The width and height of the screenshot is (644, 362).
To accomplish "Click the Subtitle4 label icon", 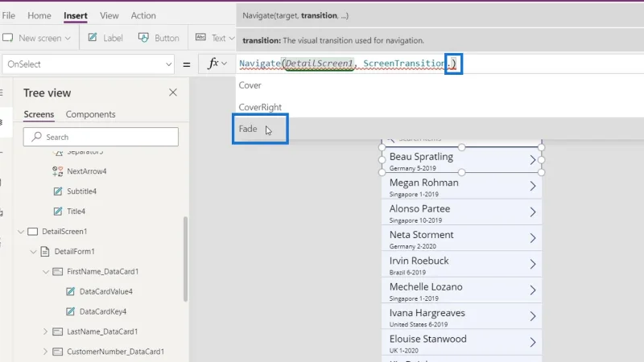I will tap(58, 191).
